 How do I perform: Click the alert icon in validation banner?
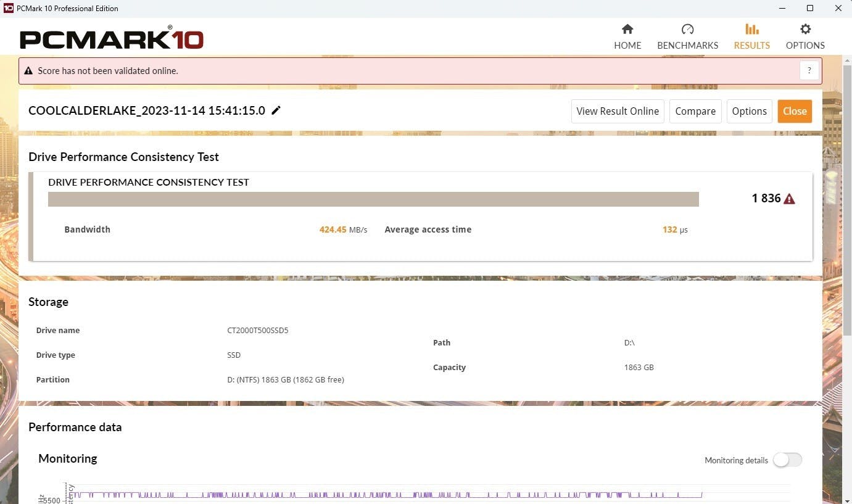click(28, 71)
